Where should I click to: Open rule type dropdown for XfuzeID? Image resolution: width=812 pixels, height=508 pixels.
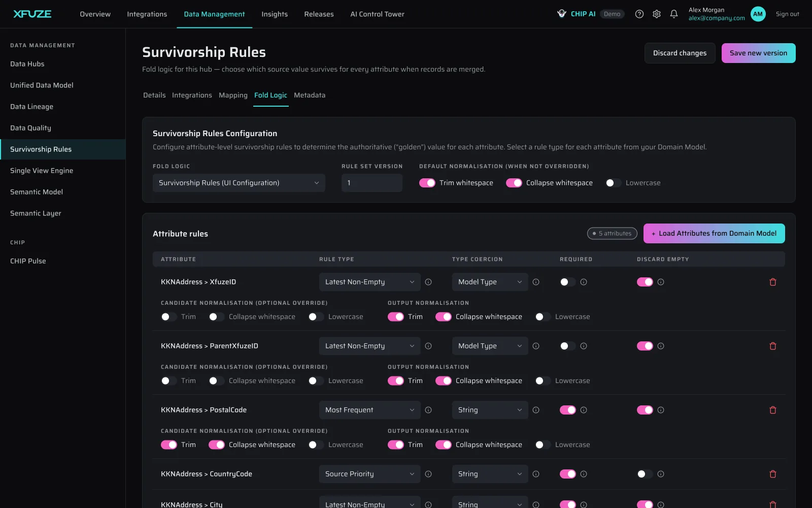(370, 282)
